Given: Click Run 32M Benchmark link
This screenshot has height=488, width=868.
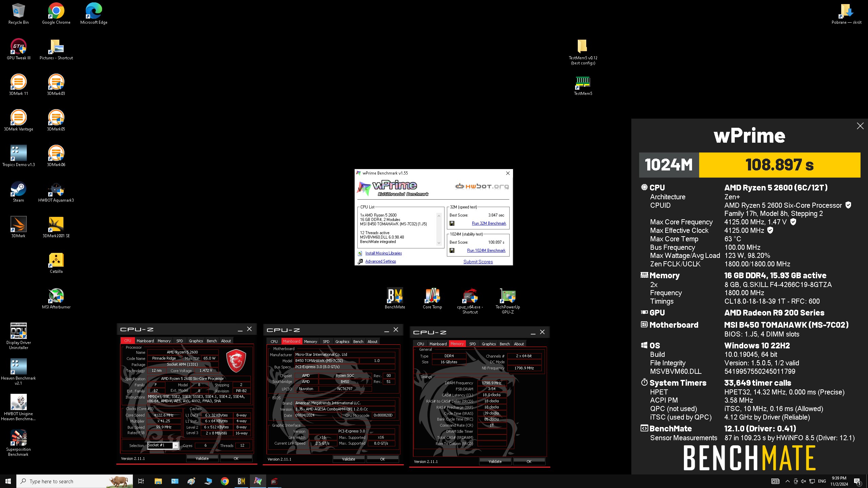Looking at the screenshot, I should tap(489, 223).
